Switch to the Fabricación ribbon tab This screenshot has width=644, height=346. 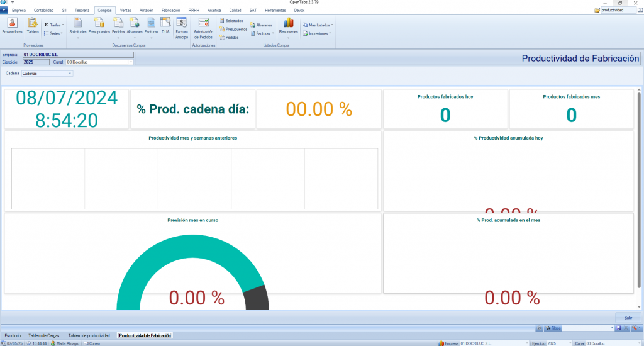(x=170, y=11)
